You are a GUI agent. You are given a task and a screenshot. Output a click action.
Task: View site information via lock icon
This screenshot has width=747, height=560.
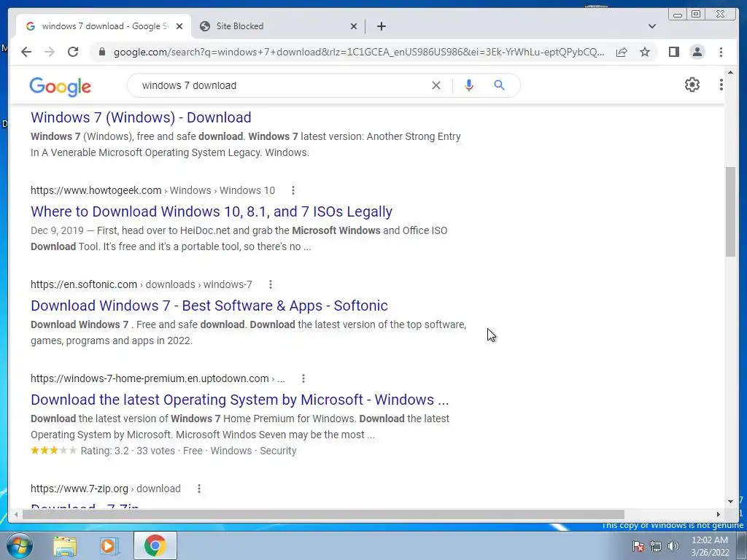[x=101, y=52]
